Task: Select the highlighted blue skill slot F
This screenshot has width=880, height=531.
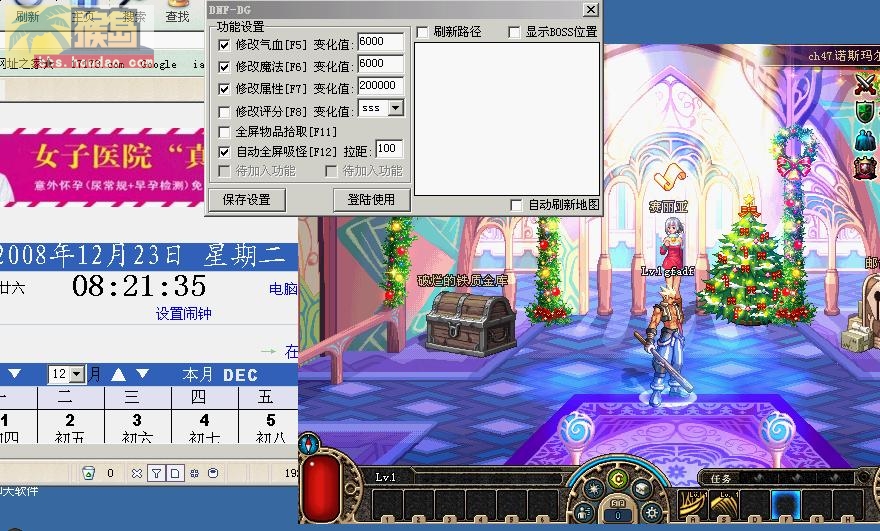Action: [786, 504]
